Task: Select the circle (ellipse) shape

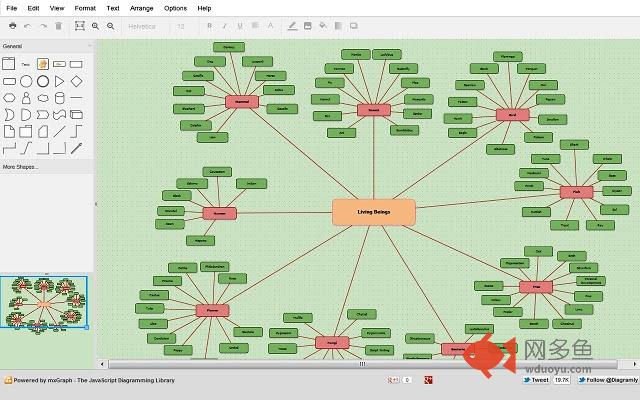Action: click(x=26, y=81)
